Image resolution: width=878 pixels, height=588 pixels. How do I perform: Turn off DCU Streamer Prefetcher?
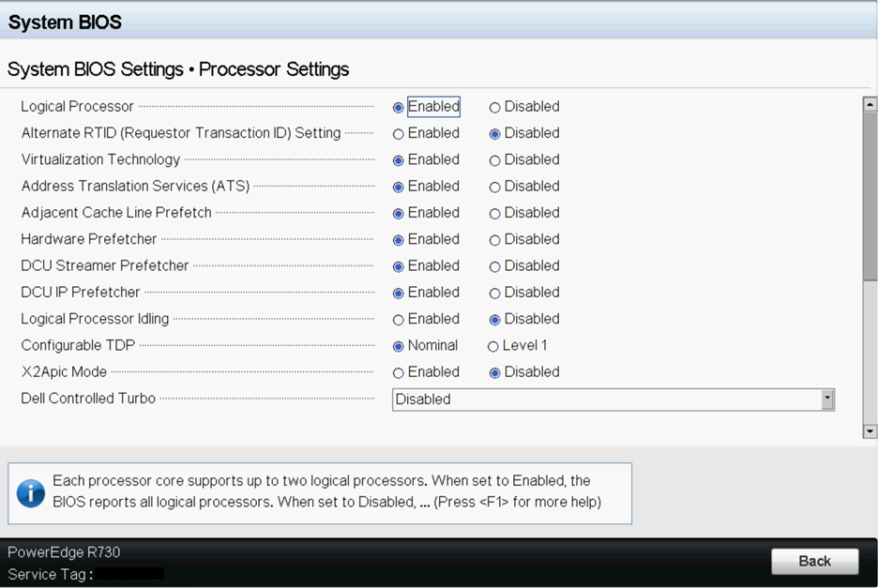[x=494, y=266]
